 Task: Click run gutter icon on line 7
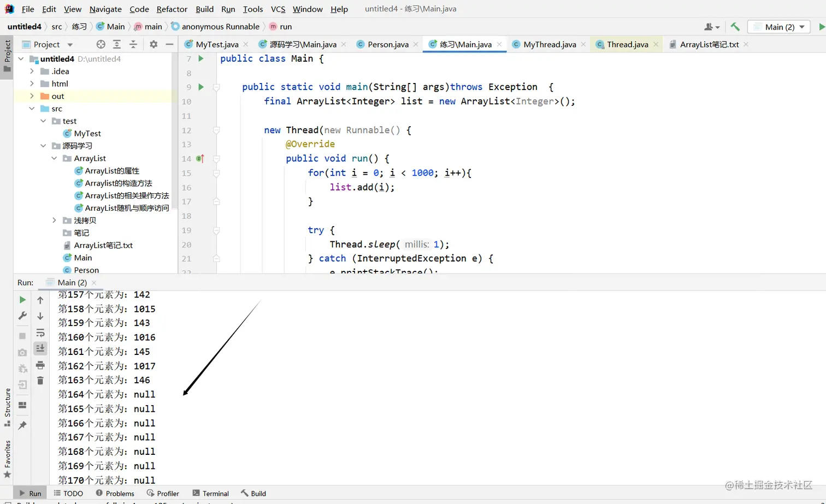pos(200,58)
